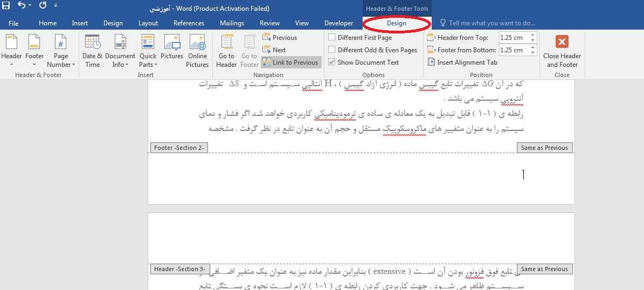Open the Mailings tab

232,23
